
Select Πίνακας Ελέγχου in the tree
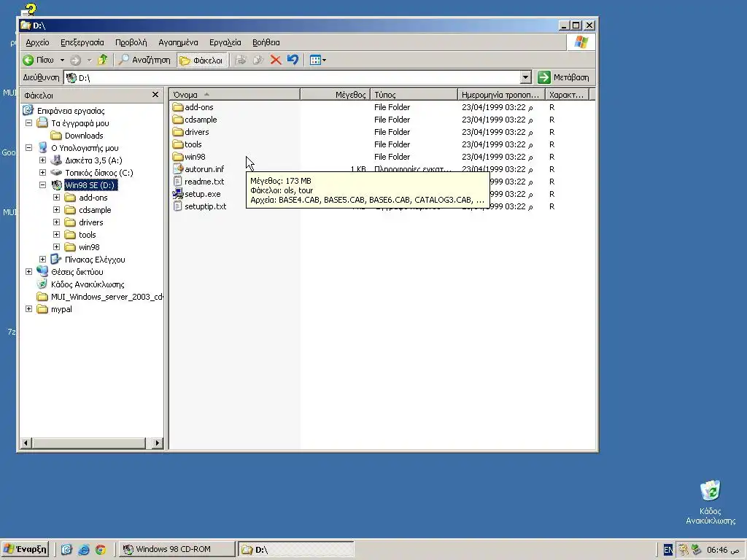[x=95, y=260]
